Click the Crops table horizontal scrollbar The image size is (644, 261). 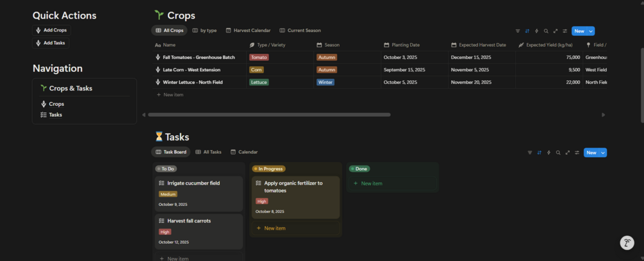point(269,115)
